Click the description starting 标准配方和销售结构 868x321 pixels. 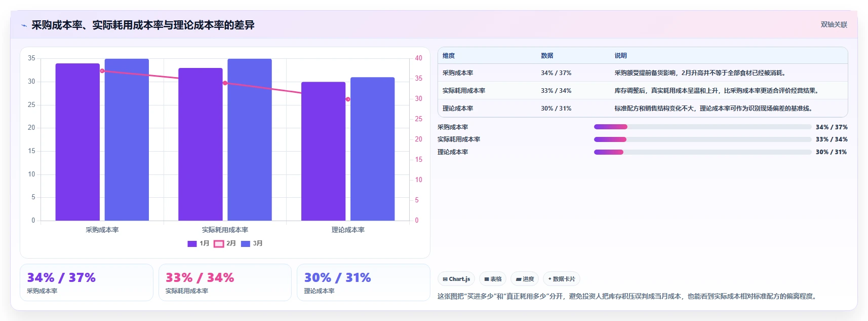[715, 109]
